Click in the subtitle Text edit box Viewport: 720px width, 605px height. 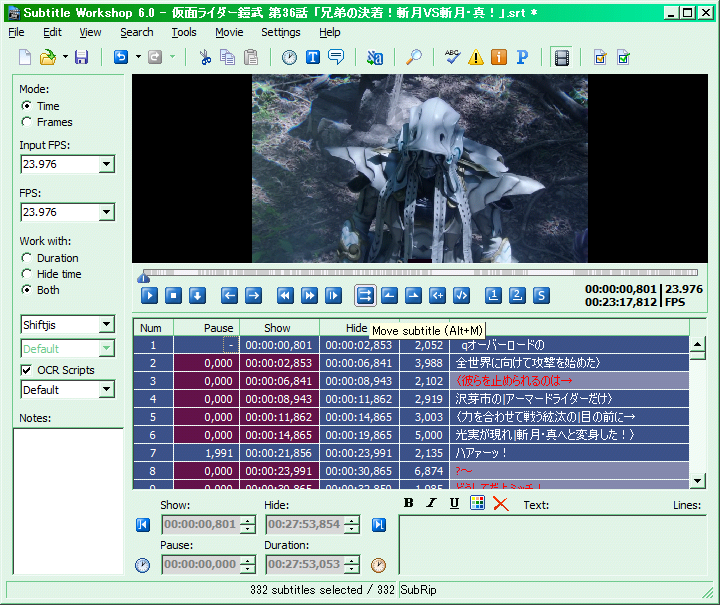click(552, 545)
